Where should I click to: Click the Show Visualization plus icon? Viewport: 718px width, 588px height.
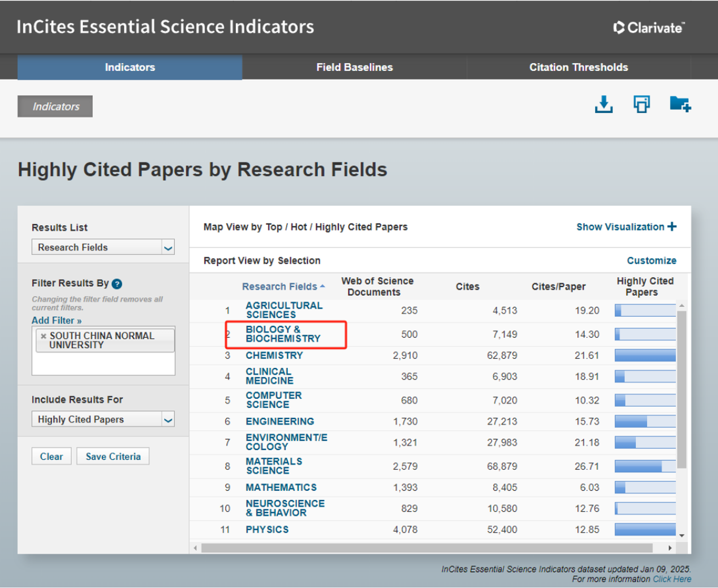coord(672,227)
